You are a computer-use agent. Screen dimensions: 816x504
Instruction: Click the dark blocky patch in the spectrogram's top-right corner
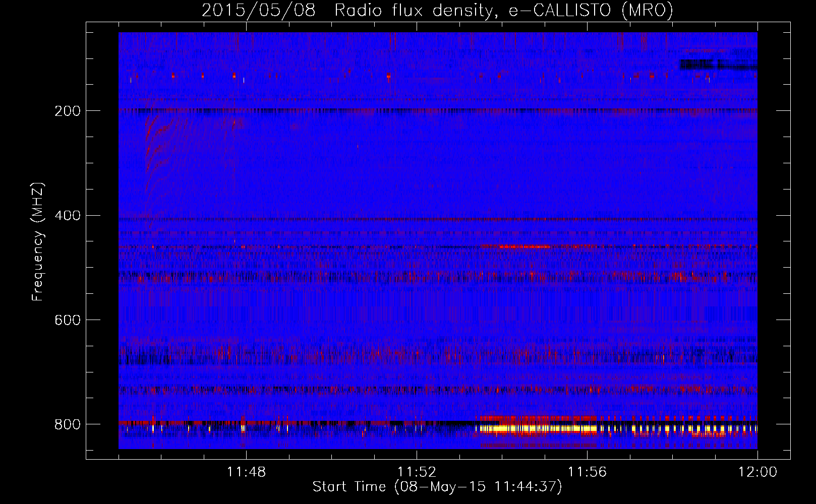(718, 64)
